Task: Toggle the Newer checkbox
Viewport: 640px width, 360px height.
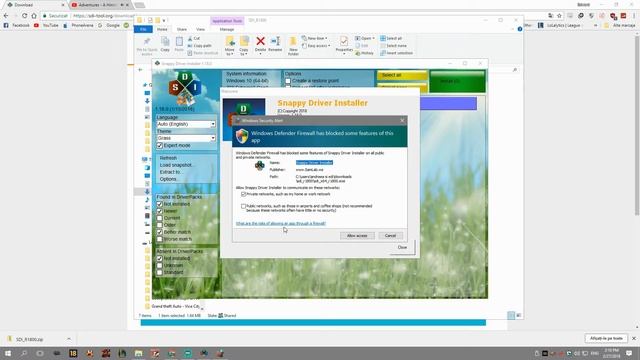Action: [x=160, y=211]
